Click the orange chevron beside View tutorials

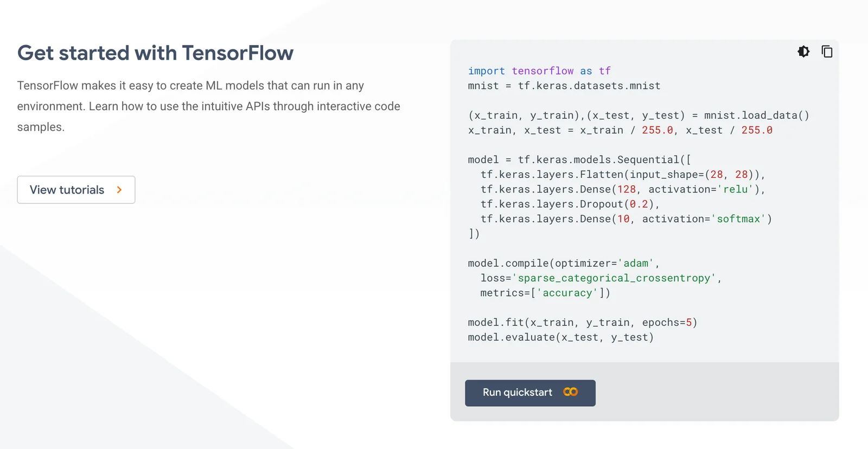pyautogui.click(x=119, y=190)
